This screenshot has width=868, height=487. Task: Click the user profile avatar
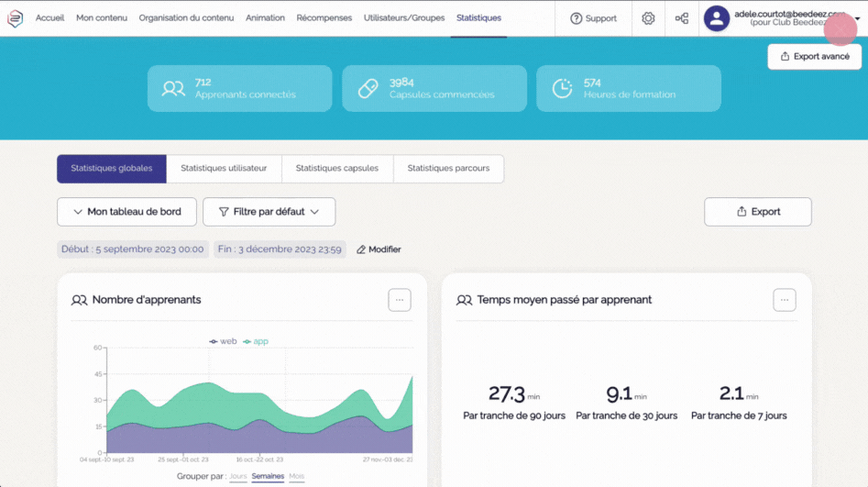point(717,18)
